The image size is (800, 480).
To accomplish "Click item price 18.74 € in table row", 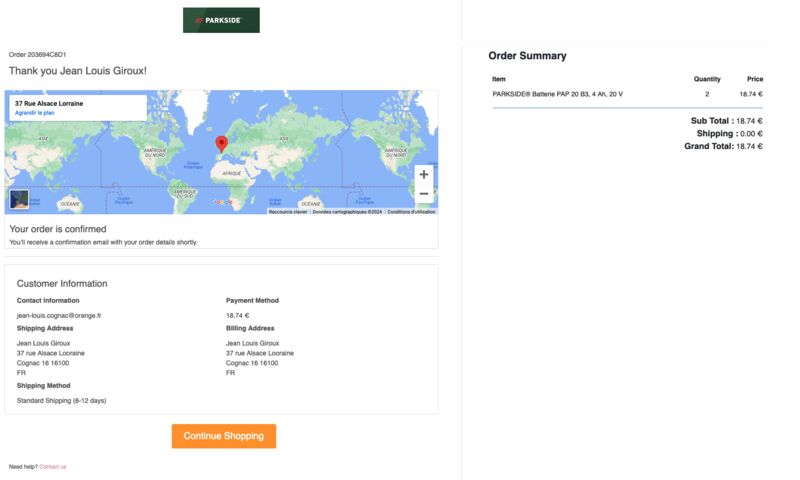I will click(751, 94).
